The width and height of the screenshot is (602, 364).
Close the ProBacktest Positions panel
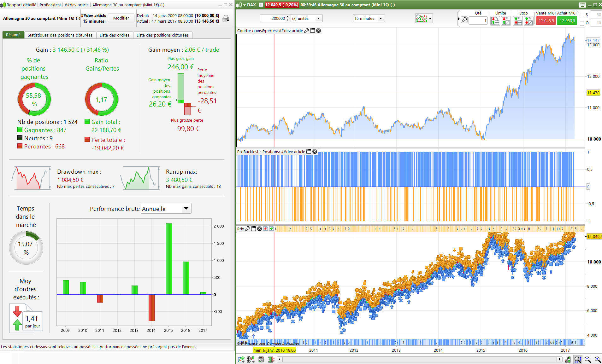[315, 152]
